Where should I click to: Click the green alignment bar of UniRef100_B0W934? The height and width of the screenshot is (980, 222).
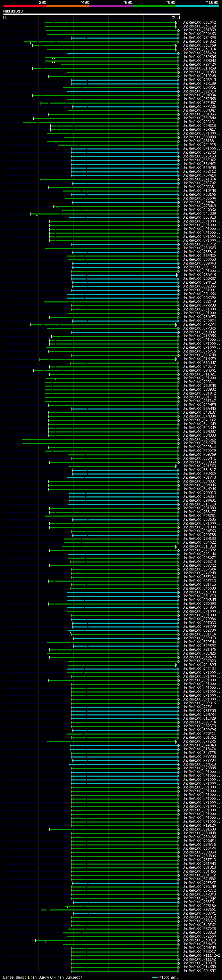pyautogui.click(x=106, y=95)
